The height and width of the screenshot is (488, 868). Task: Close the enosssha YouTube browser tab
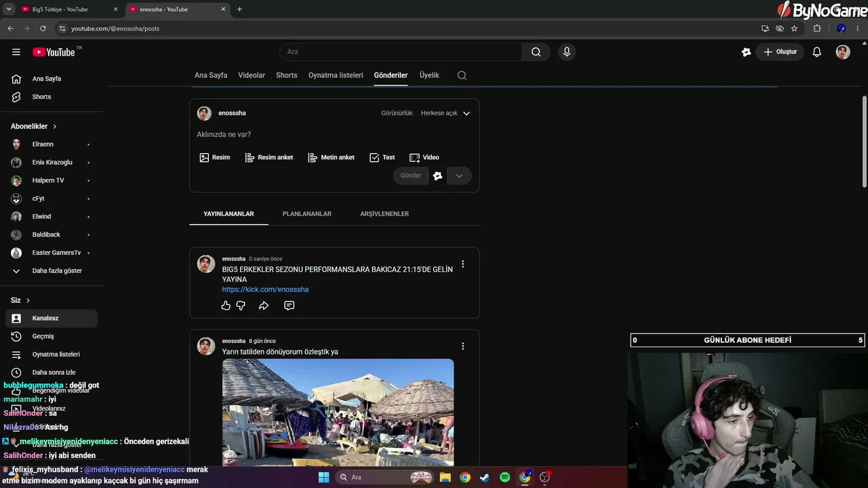coord(224,9)
